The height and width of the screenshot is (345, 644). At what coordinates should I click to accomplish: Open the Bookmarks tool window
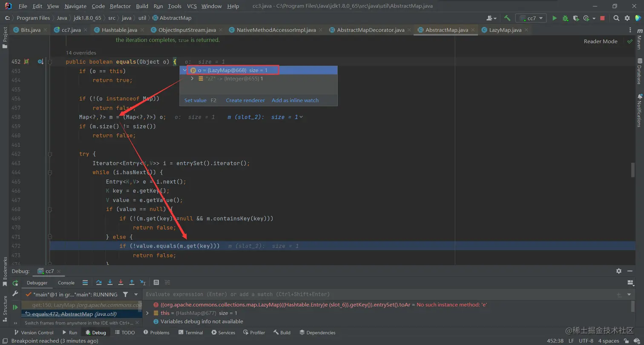coord(5,271)
